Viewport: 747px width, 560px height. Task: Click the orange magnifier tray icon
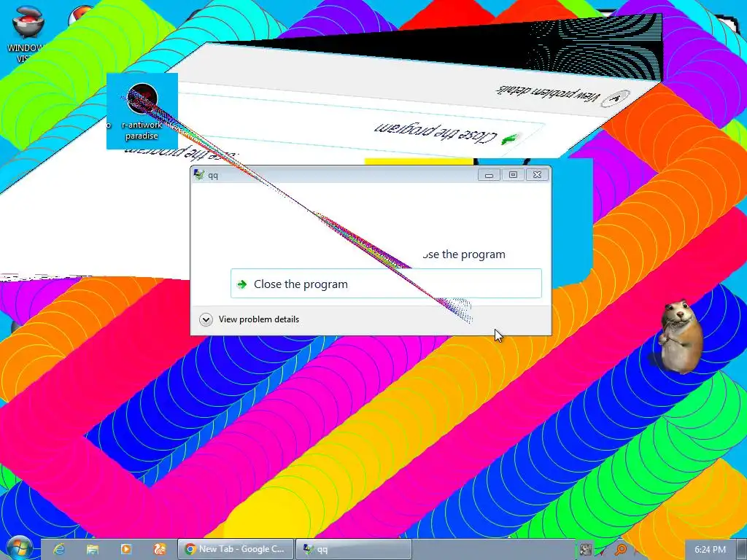[x=621, y=550]
